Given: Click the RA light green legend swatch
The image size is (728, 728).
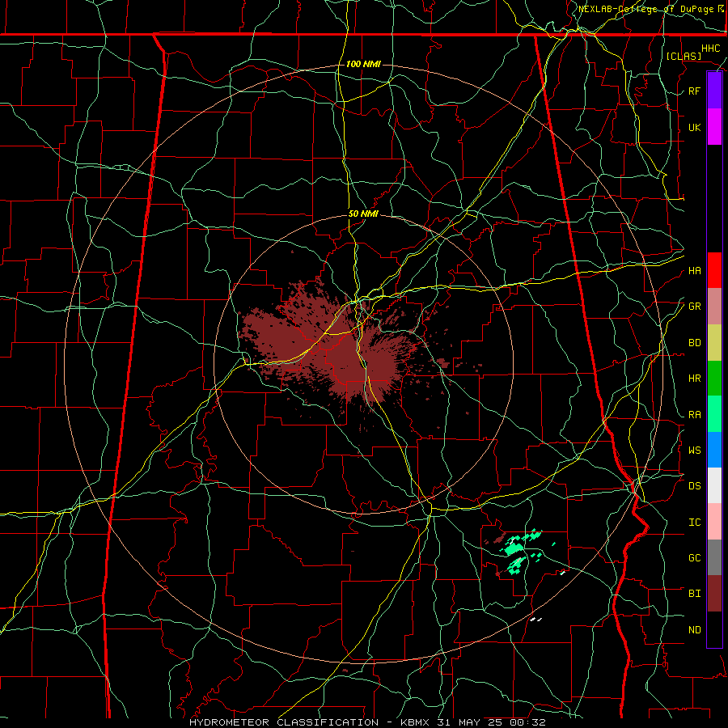Looking at the screenshot, I should pyautogui.click(x=714, y=414).
